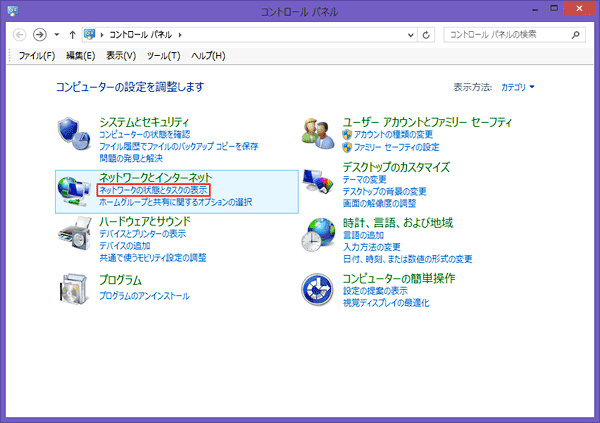Viewport: 600px width, 423px height.
Task: Open the User Accounts people icon
Action: coord(318,133)
